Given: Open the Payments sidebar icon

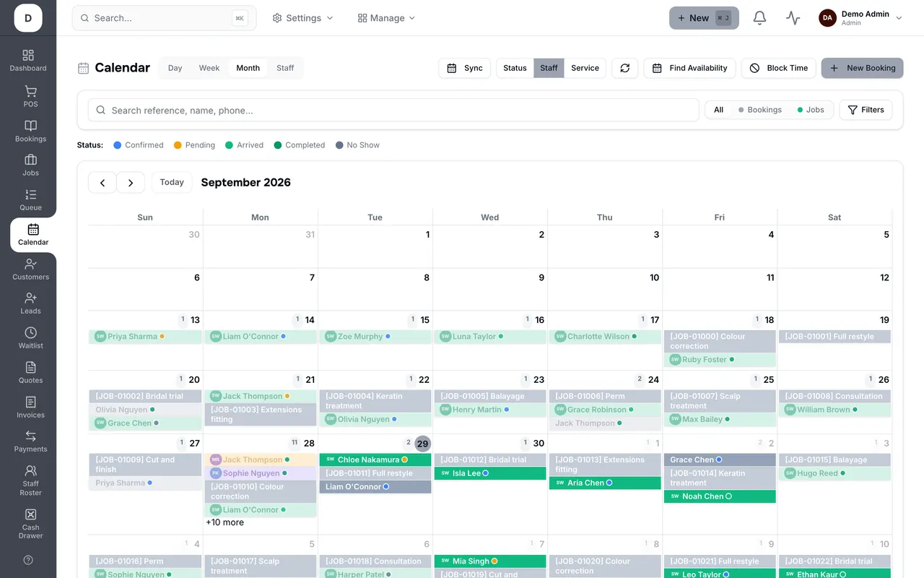Looking at the screenshot, I should point(30,441).
